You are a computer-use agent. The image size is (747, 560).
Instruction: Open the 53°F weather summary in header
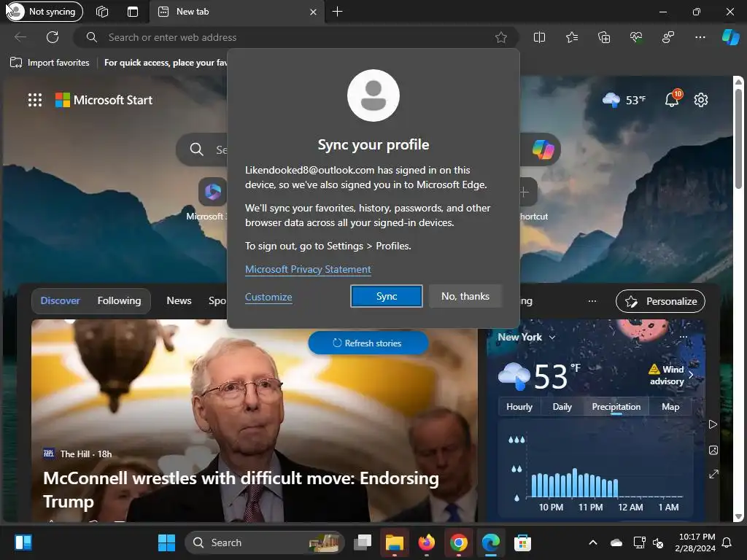coord(624,100)
